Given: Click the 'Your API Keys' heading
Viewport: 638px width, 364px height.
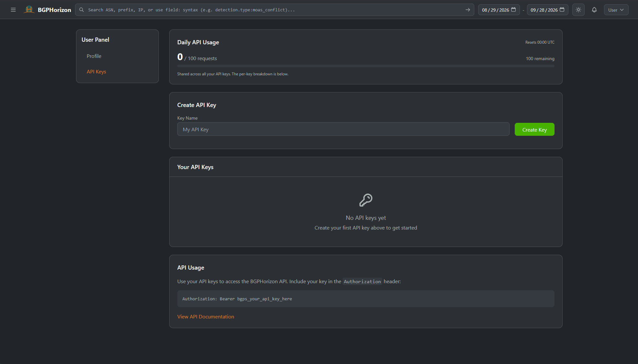Looking at the screenshot, I should [195, 167].
